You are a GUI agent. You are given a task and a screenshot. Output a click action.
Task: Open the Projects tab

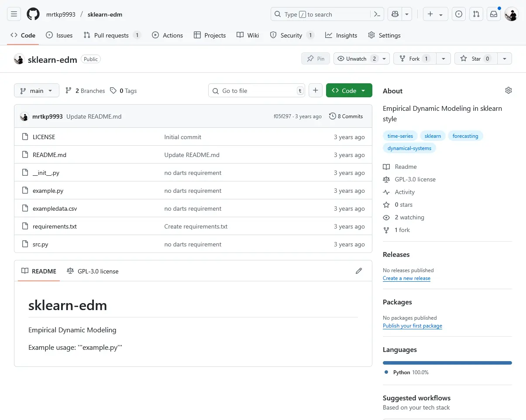point(210,35)
